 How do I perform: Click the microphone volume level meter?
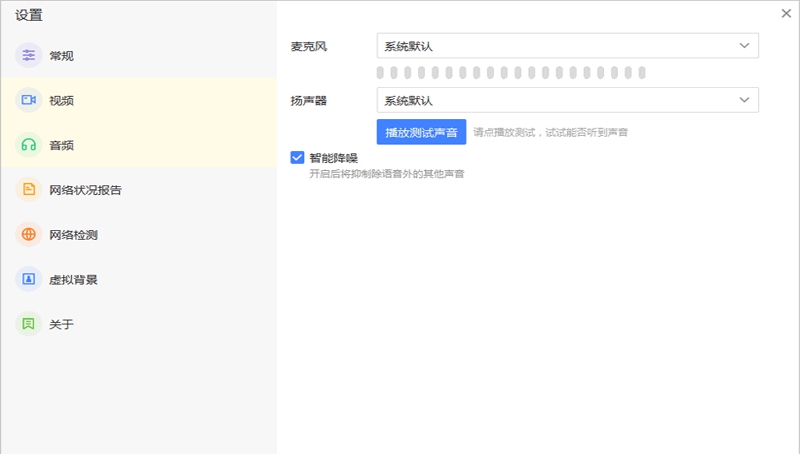point(511,73)
